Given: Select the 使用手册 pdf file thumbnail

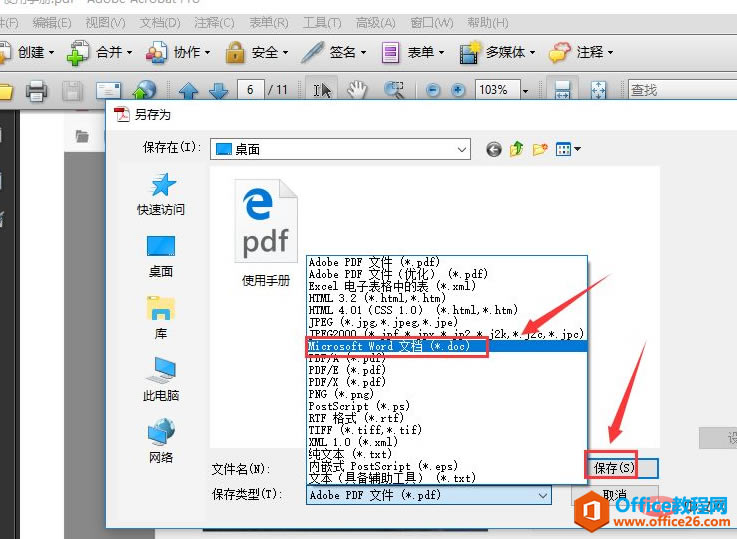Looking at the screenshot, I should click(266, 233).
